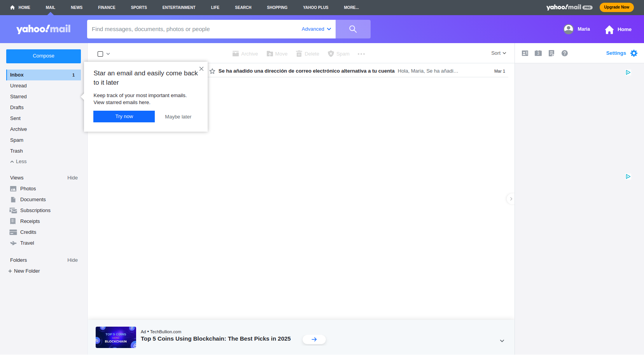Close the star email tooltip popup

tap(201, 69)
